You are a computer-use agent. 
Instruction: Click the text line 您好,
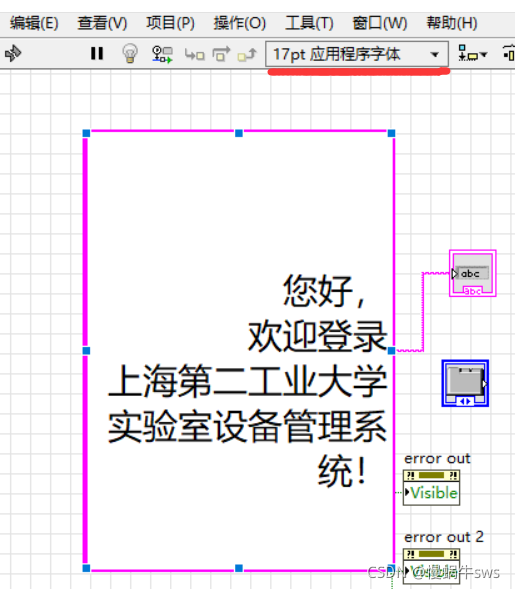(x=323, y=291)
